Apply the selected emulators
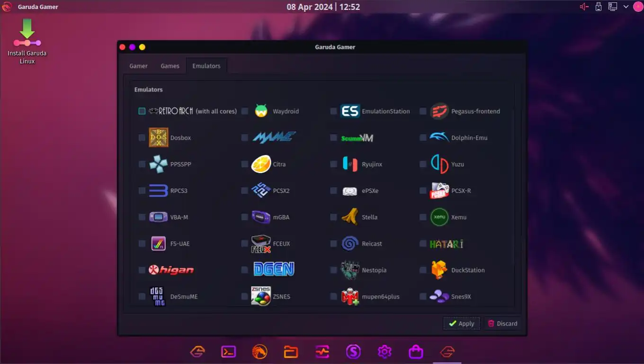Screen dimensions: 644x364 pos(462,323)
